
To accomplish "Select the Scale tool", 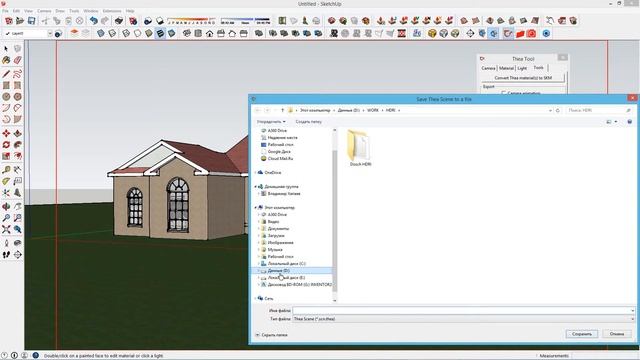I will [x=6, y=156].
